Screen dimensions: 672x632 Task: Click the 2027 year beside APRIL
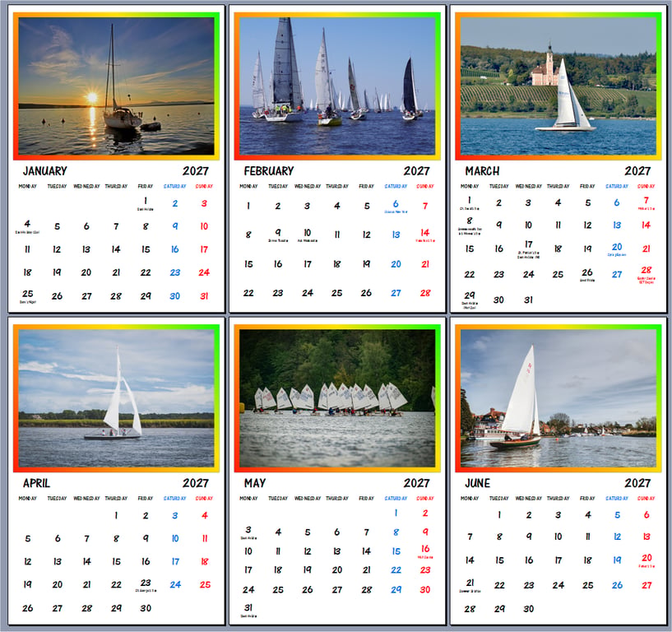click(x=196, y=483)
